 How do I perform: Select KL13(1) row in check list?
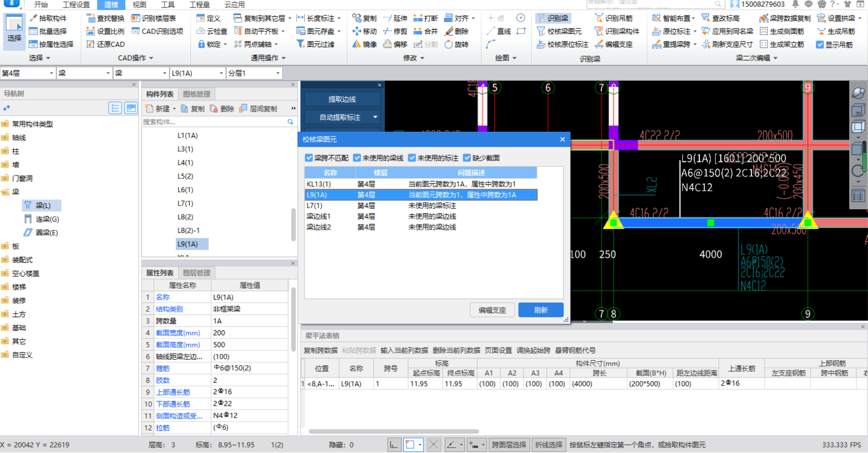421,184
